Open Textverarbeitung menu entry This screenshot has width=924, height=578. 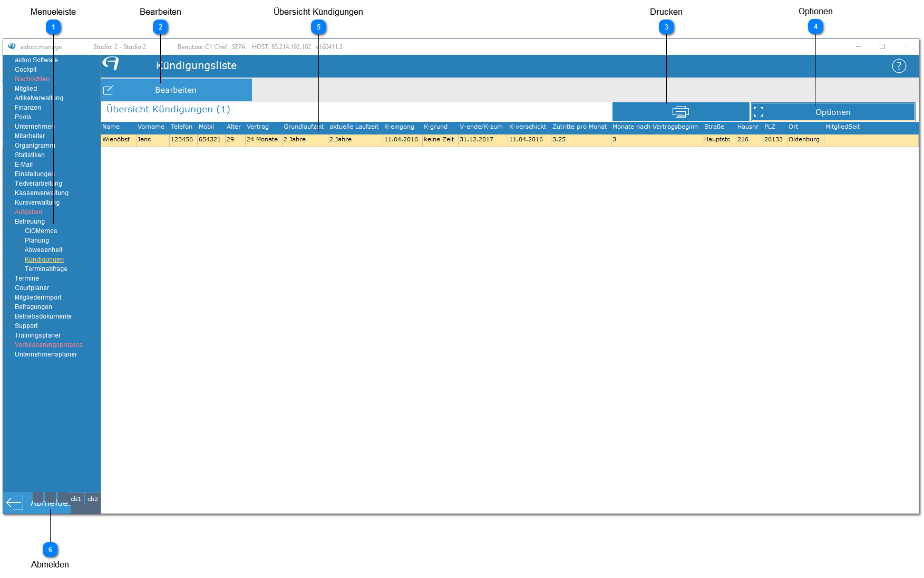point(38,184)
